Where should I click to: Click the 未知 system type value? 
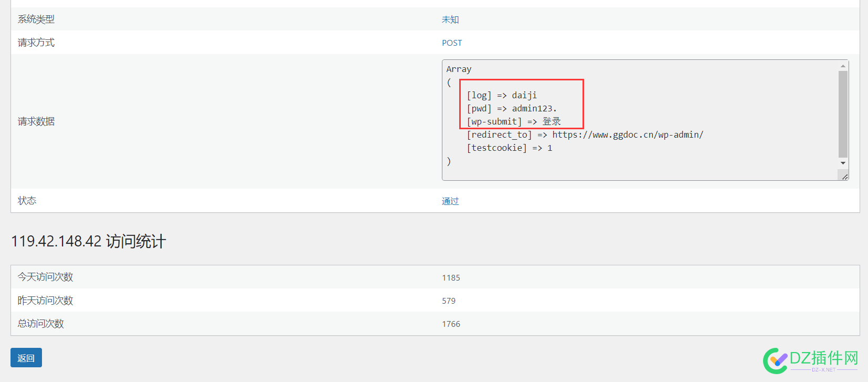click(450, 19)
